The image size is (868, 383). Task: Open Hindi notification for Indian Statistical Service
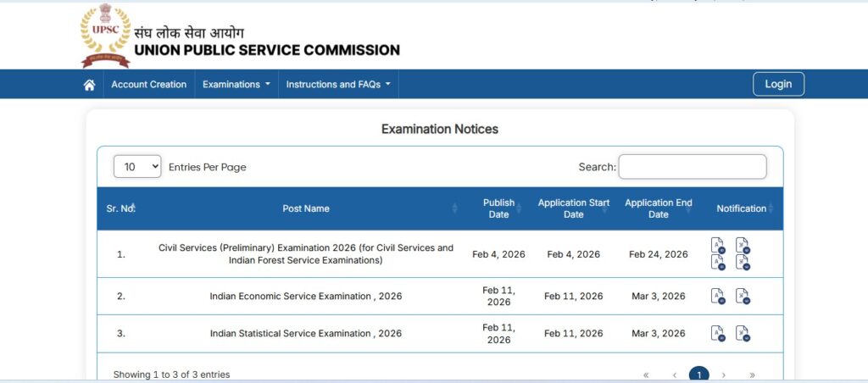click(743, 334)
